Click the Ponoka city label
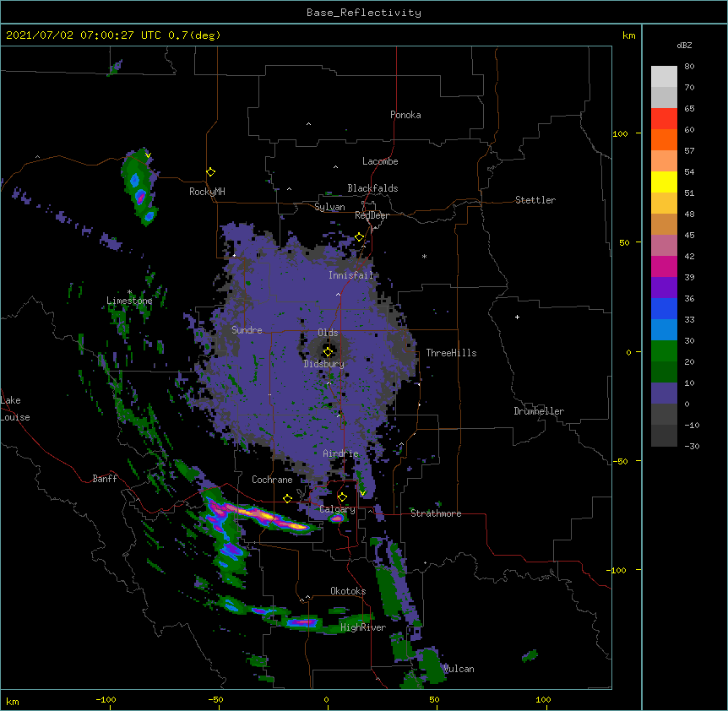The image size is (728, 711). coord(405,115)
